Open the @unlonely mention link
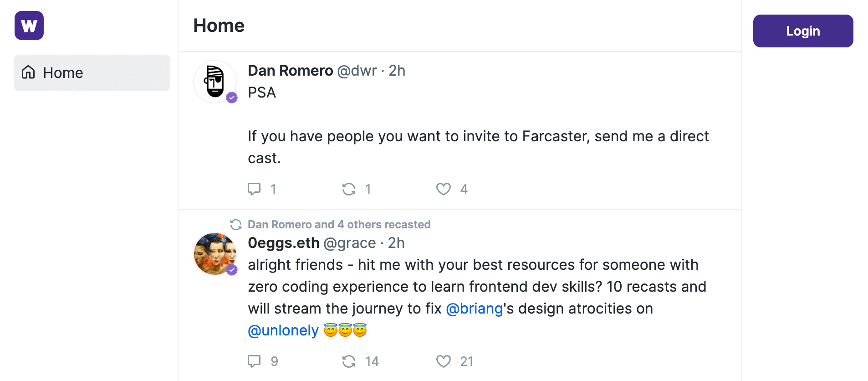The width and height of the screenshot is (868, 381). pos(283,330)
